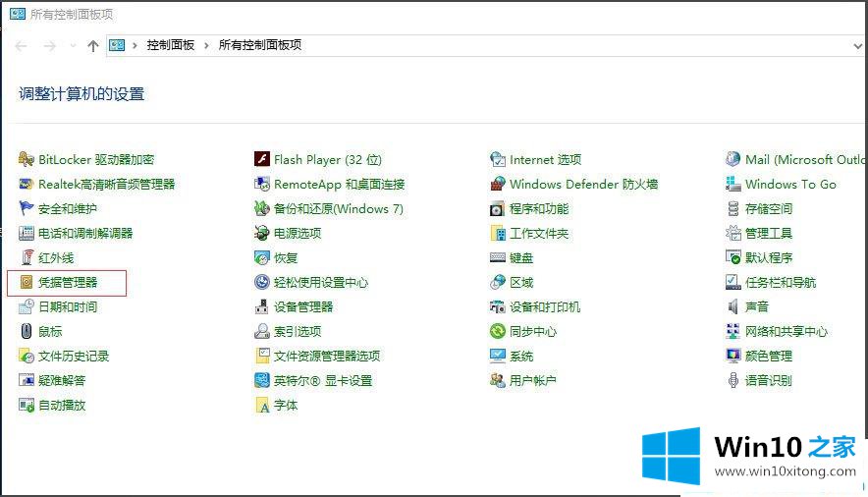868x497 pixels.
Task: Open the 网络和共享中心 text link
Action: (787, 332)
